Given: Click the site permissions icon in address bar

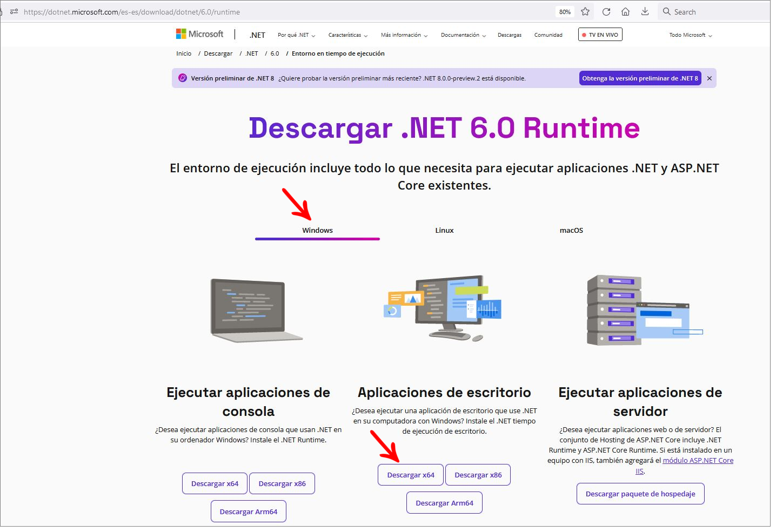Looking at the screenshot, I should (x=14, y=11).
